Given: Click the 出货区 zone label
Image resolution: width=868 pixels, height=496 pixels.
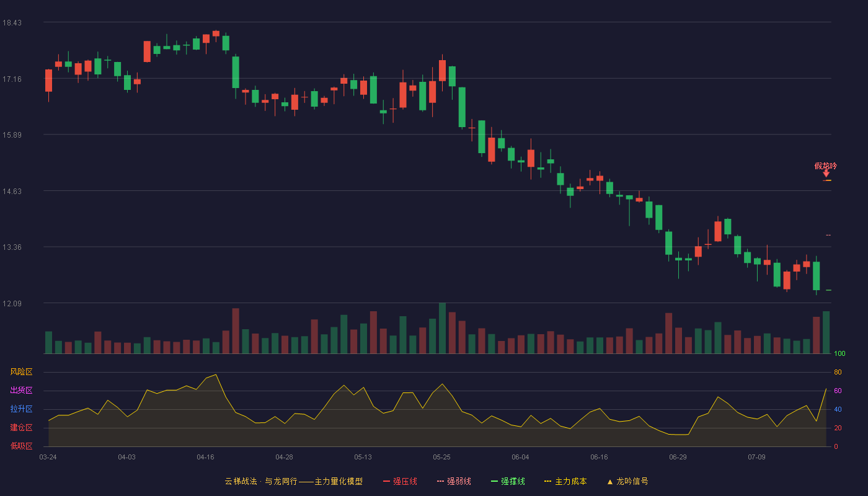Looking at the screenshot, I should click(21, 391).
